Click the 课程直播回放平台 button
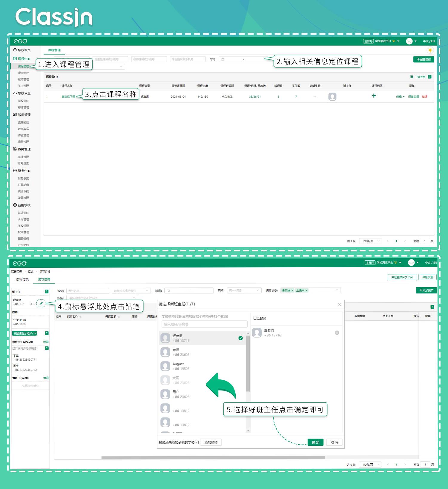 click(402, 277)
